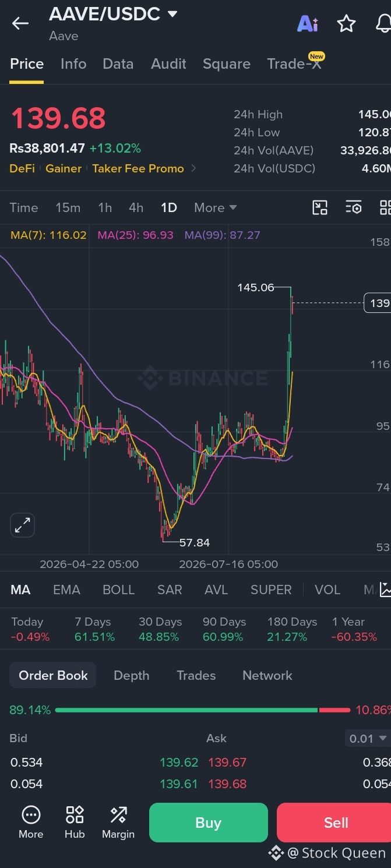
Task: Open the chart layout grid icon
Action: pos(385,207)
